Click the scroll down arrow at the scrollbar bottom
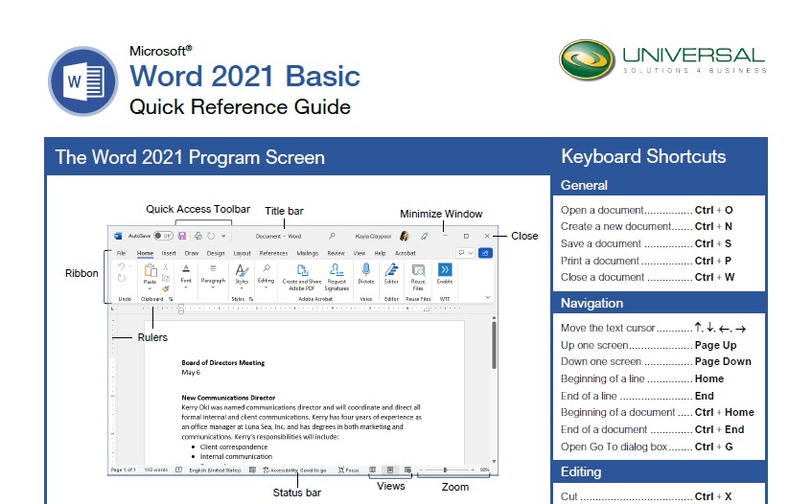812x504 pixels. [x=494, y=461]
